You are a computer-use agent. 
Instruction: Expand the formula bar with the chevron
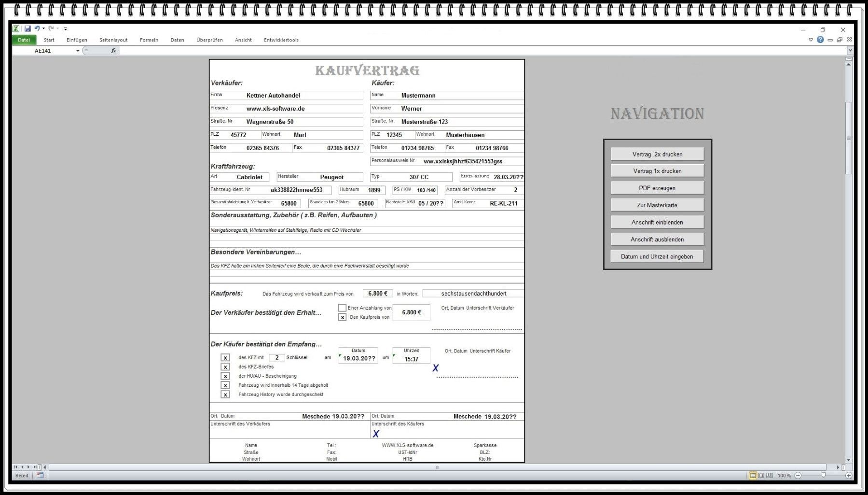pos(850,50)
